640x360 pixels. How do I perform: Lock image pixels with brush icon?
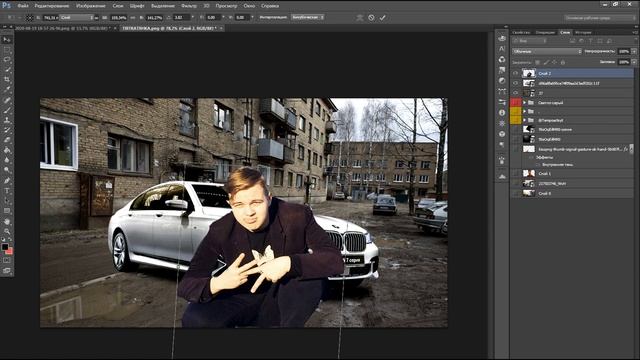[x=546, y=62]
